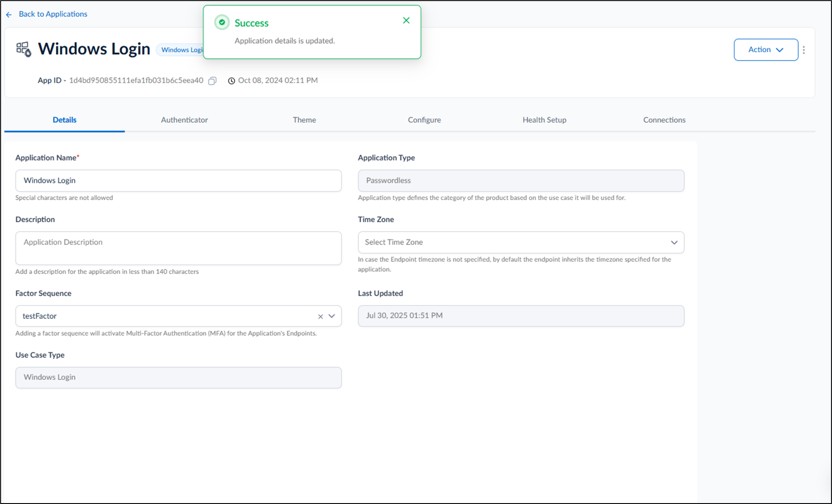
Task: Open the Action dropdown button
Action: pos(766,50)
